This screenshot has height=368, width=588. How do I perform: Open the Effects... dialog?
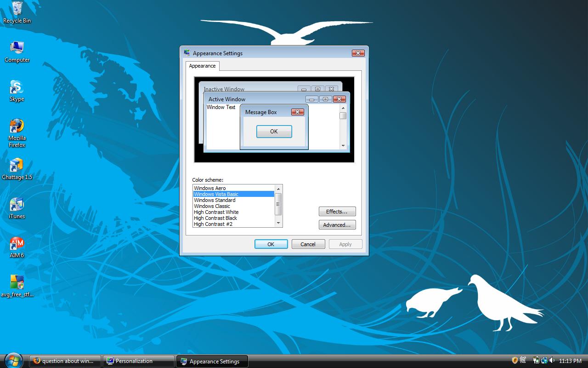pos(337,212)
